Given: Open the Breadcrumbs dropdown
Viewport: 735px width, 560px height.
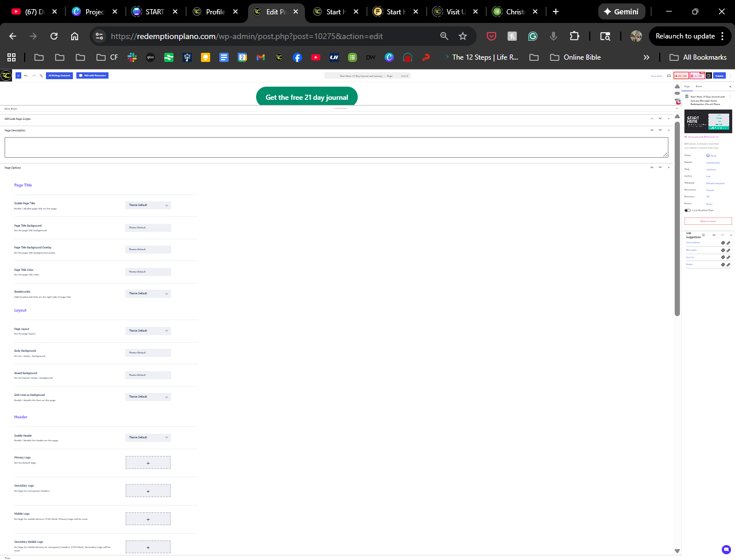Looking at the screenshot, I should tap(148, 294).
